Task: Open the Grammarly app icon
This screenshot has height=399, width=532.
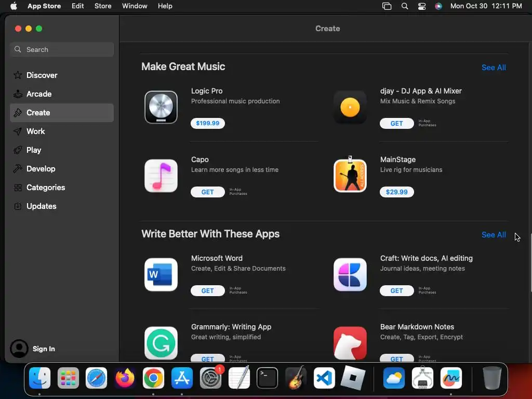Action: [x=161, y=343]
